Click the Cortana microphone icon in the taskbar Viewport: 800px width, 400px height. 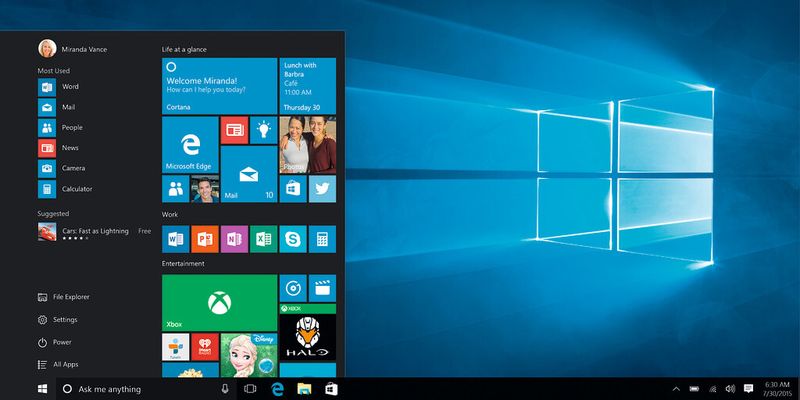pyautogui.click(x=225, y=389)
